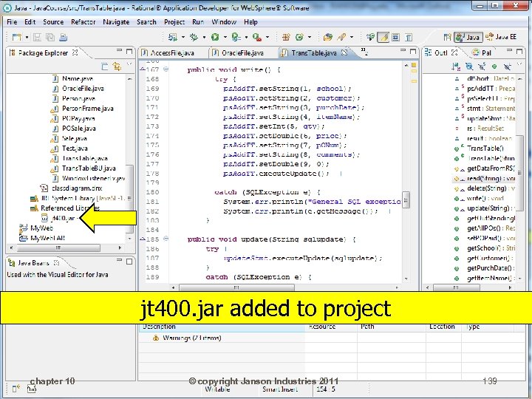532x399 pixels.
Task: Open the Debug dropdown arrow
Action: 204,37
